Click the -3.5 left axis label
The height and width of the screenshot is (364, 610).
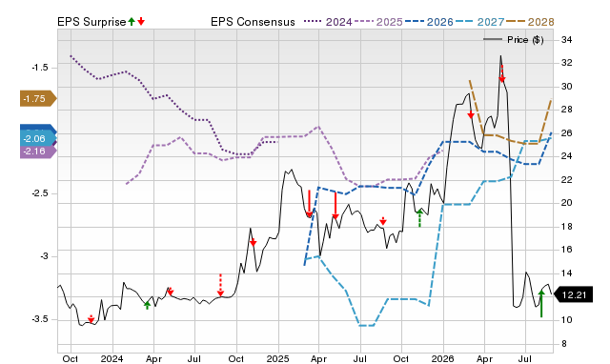(40, 319)
